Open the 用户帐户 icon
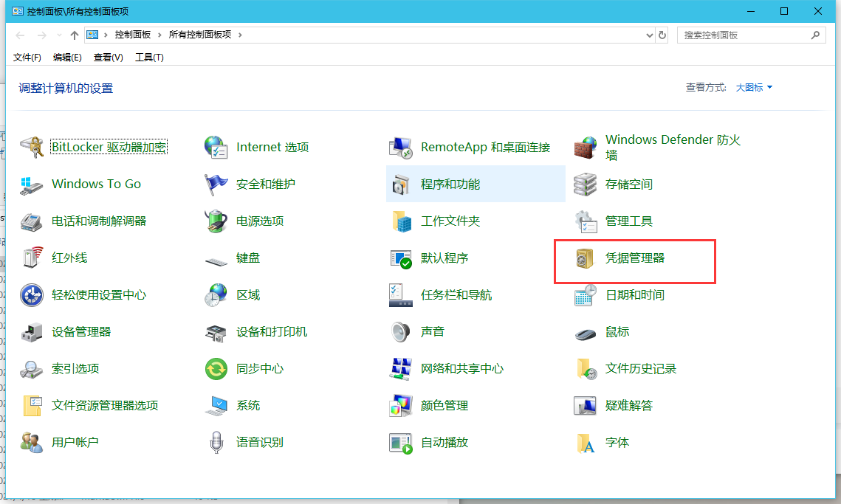Screen dimensions: 841x504 [32, 443]
